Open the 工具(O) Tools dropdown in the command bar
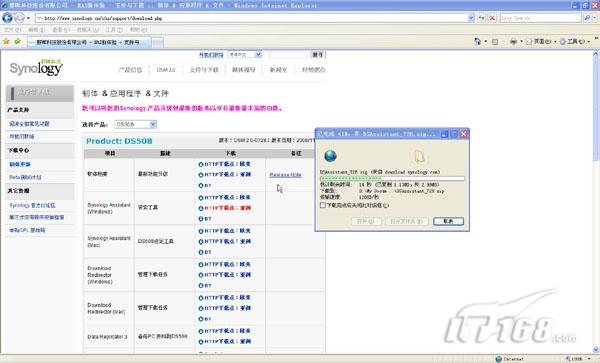 (x=574, y=41)
